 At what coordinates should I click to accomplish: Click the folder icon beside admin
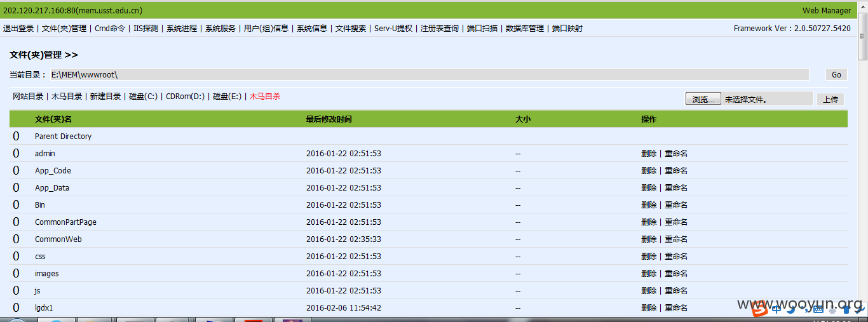tap(16, 154)
